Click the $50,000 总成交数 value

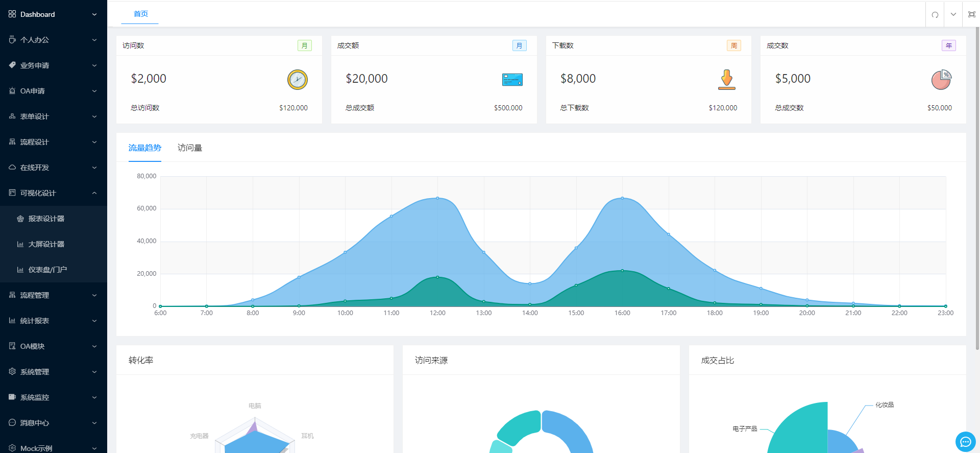[x=940, y=108]
